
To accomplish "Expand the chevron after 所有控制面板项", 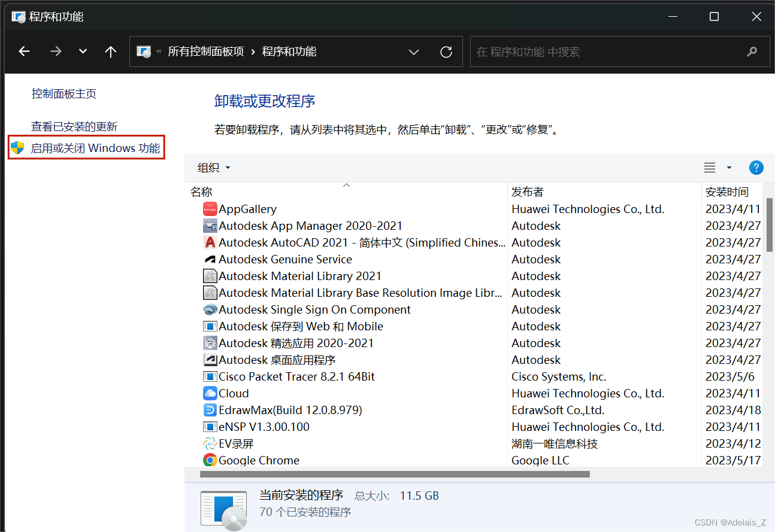I will click(253, 51).
